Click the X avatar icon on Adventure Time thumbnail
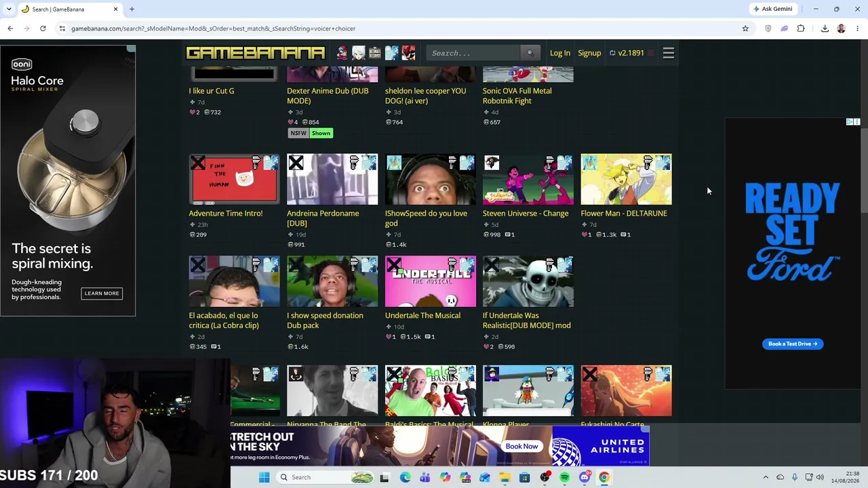Image resolution: width=868 pixels, height=488 pixels. [198, 163]
